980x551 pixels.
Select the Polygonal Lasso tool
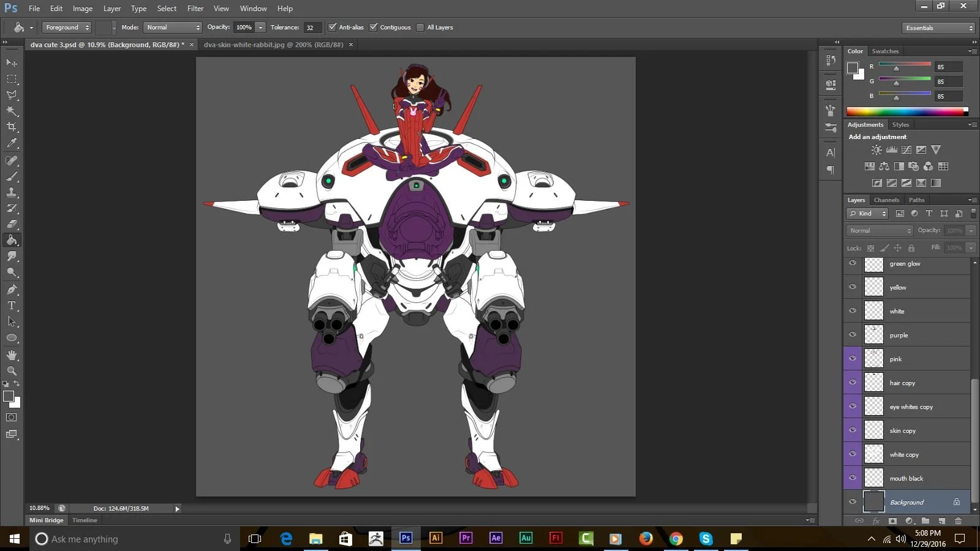[x=12, y=95]
